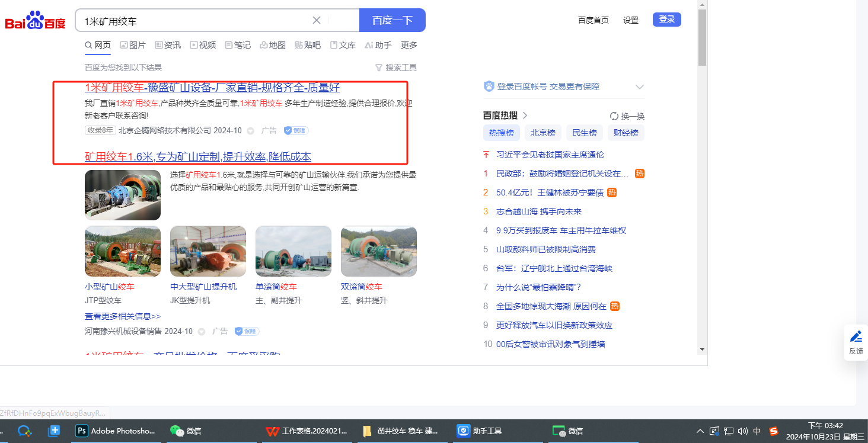Show hidden tray icons with the caret
Image resolution: width=868 pixels, height=443 pixels.
[x=700, y=431]
